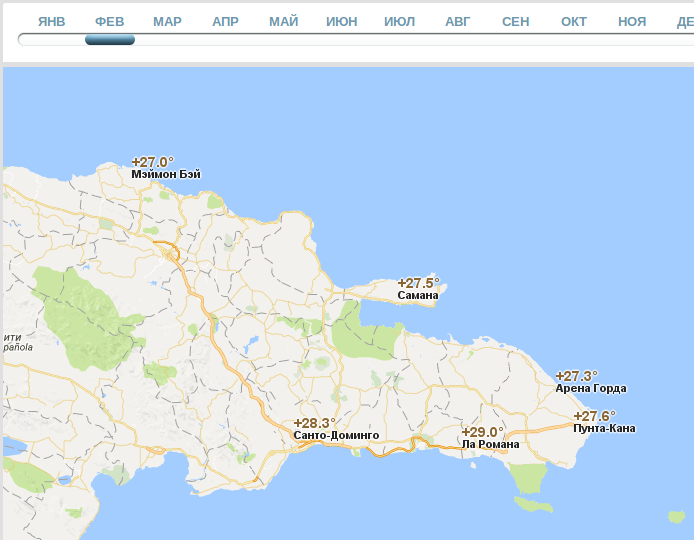694x540 pixels.
Task: Switch to the МАР month tab
Action: (167, 21)
